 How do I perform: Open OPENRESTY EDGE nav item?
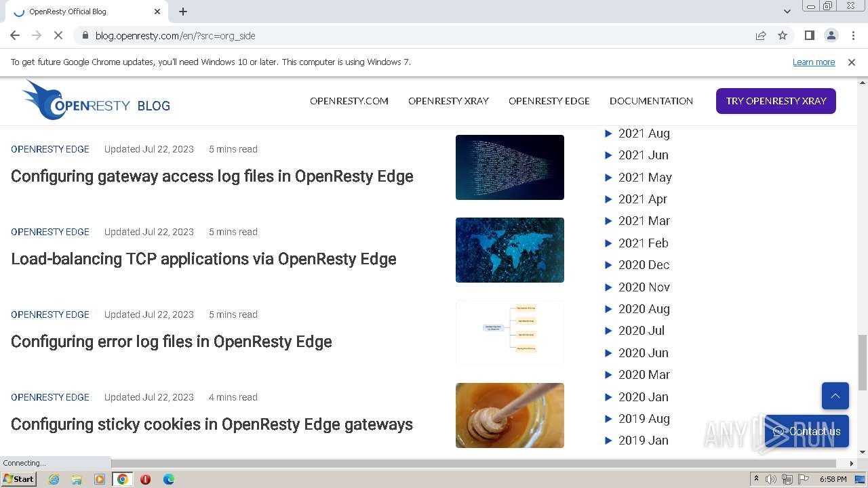(x=549, y=101)
